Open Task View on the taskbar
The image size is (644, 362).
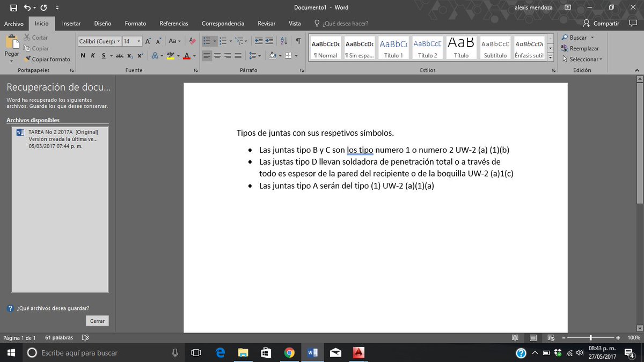coord(196,352)
